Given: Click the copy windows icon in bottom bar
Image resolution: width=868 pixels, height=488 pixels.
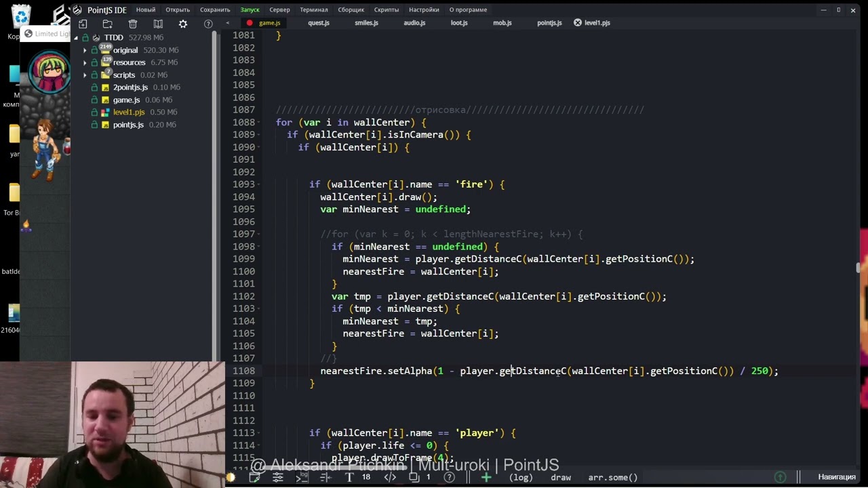Looking at the screenshot, I should click(x=414, y=477).
